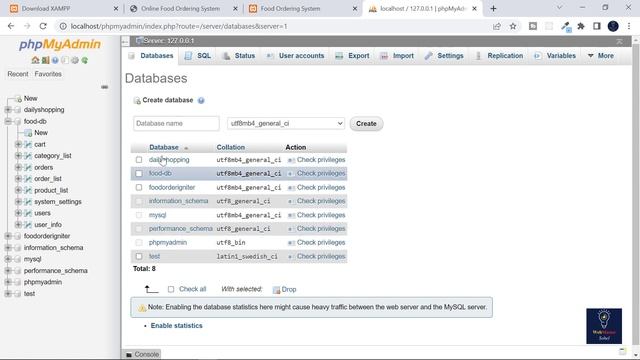Open the Status tab

point(240,56)
